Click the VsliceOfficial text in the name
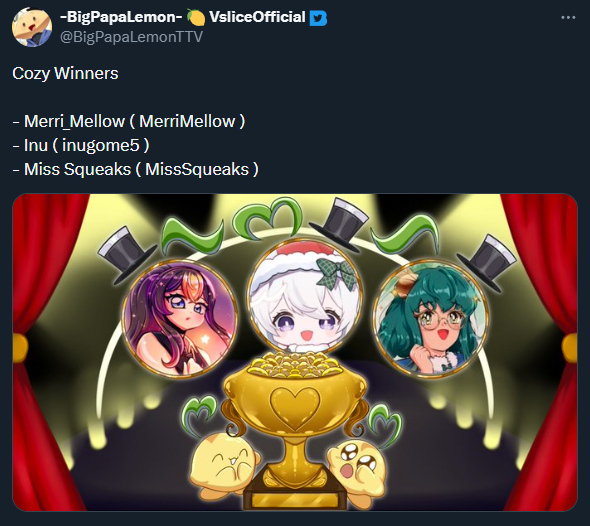The image size is (590, 526). coord(257,17)
